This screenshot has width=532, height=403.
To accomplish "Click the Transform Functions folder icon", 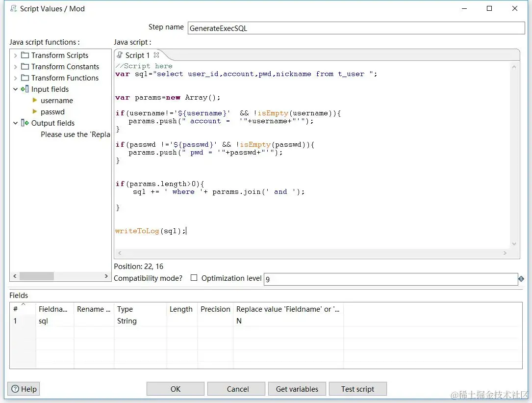I will 25,78.
